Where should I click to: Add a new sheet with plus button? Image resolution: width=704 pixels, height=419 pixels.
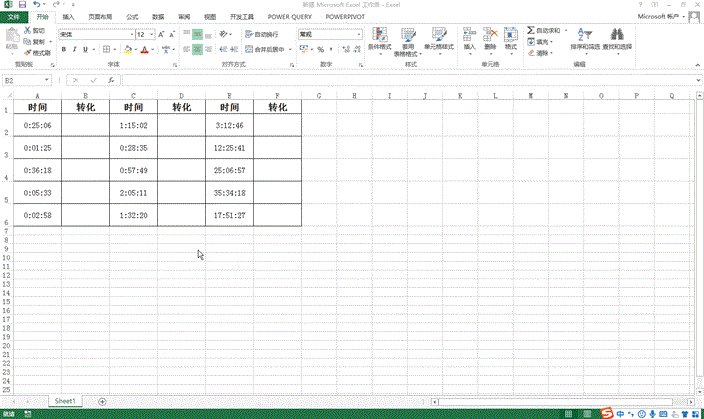click(x=102, y=401)
